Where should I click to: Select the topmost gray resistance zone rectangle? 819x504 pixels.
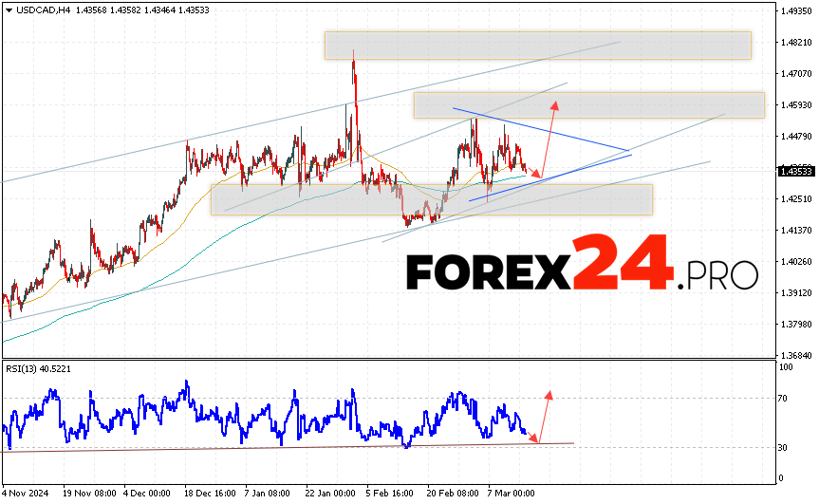click(x=537, y=45)
